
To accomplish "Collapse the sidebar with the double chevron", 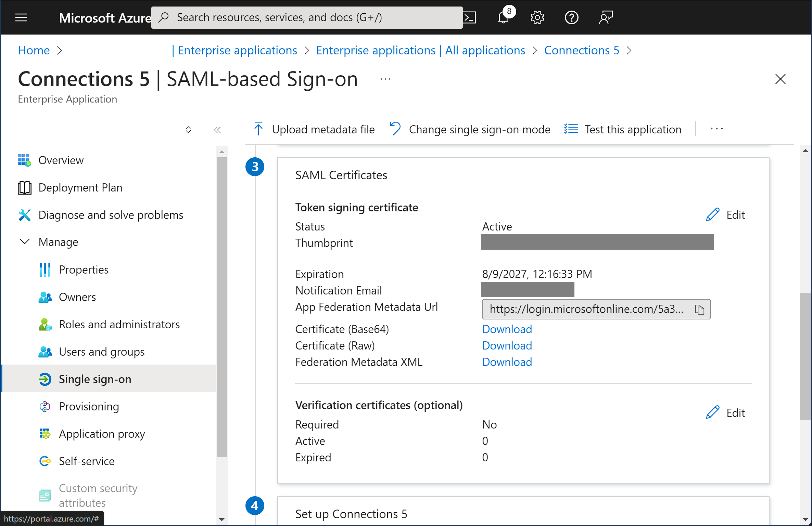I will [217, 130].
